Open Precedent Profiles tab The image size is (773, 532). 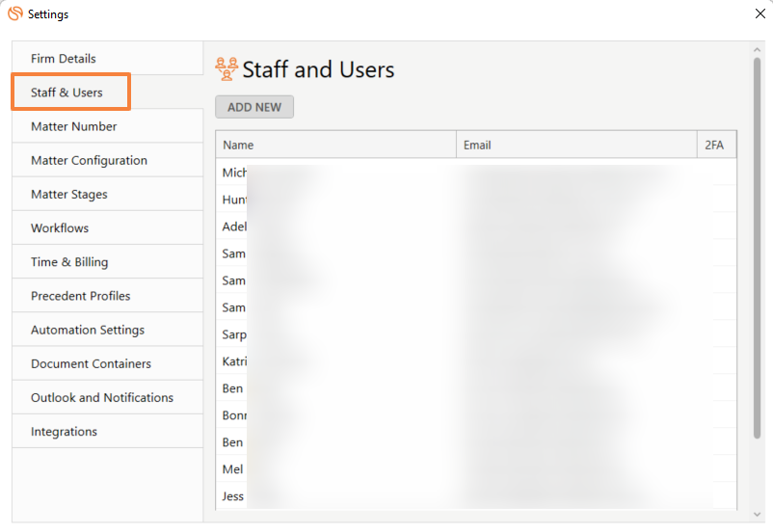click(80, 296)
